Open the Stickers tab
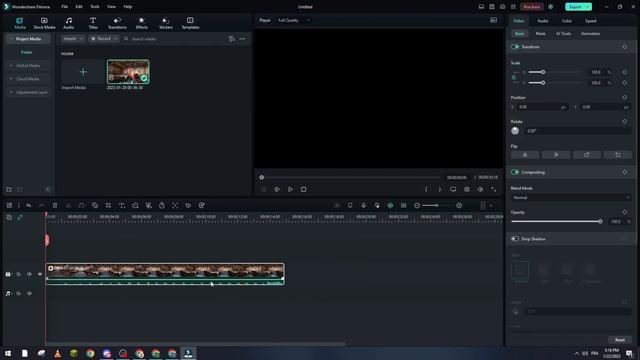 coord(166,23)
